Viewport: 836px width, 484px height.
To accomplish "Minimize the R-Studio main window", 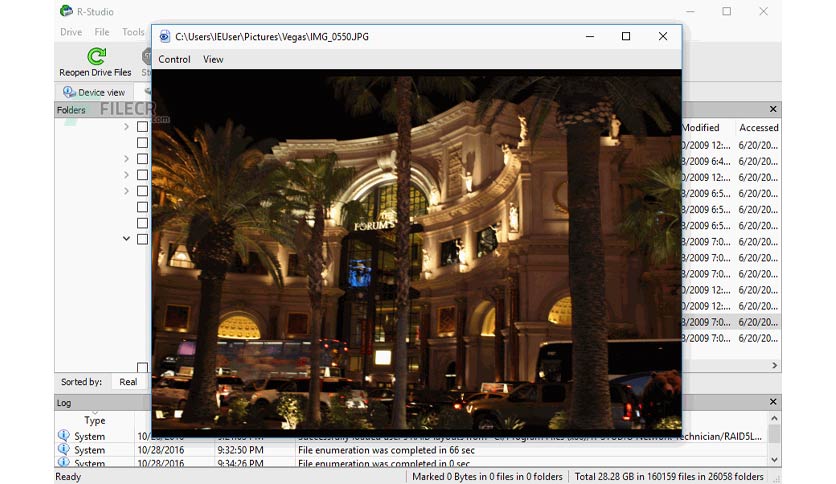I will click(690, 11).
